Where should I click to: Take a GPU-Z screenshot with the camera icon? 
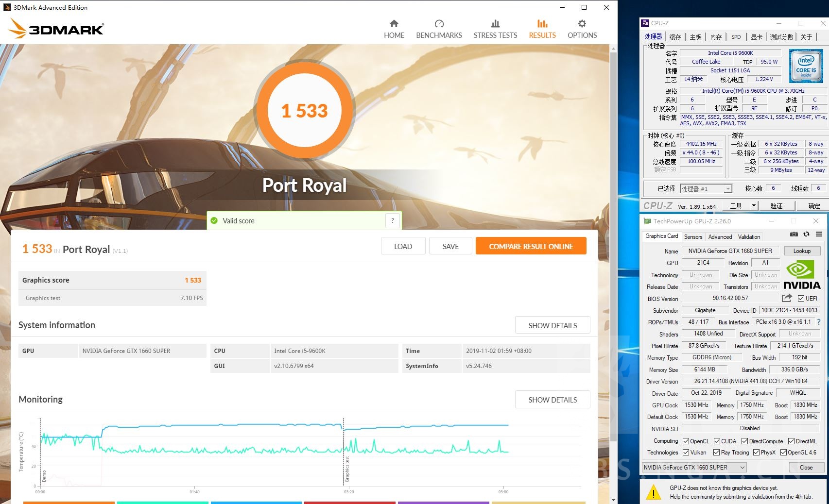point(794,234)
